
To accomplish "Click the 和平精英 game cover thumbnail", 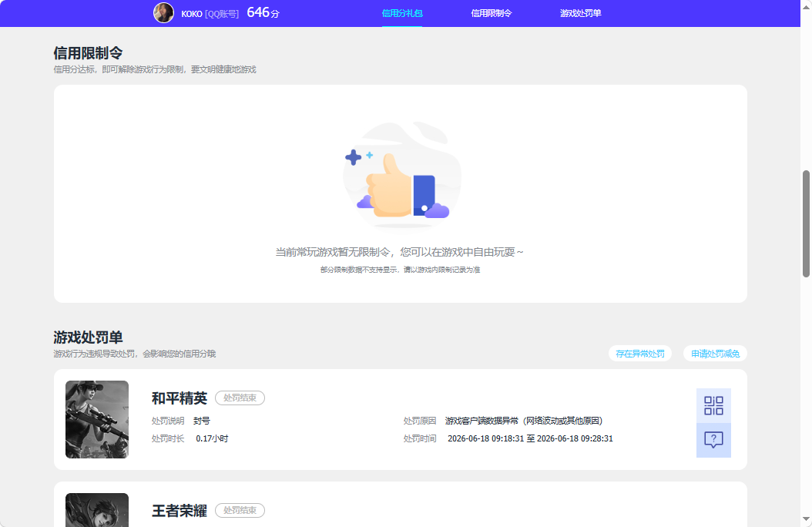I will 97,419.
